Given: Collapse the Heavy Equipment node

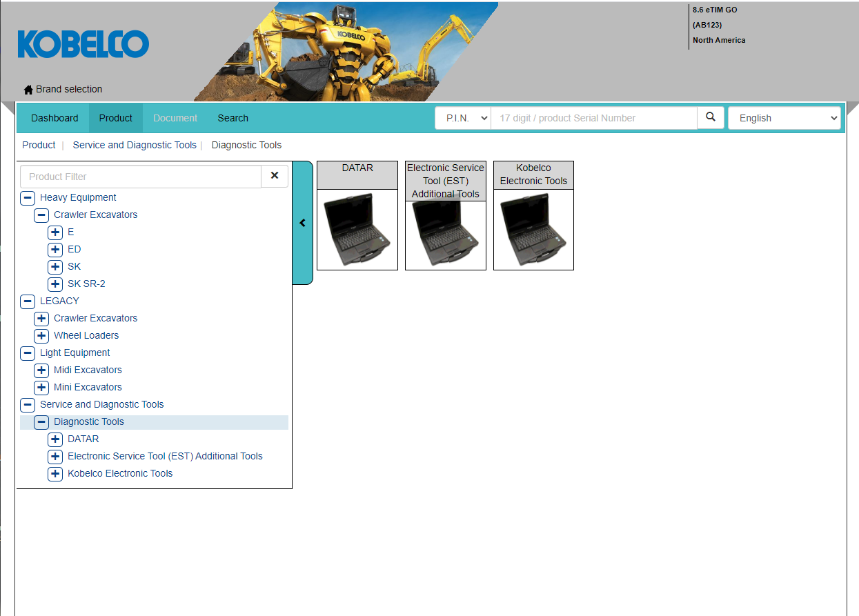Looking at the screenshot, I should [28, 197].
